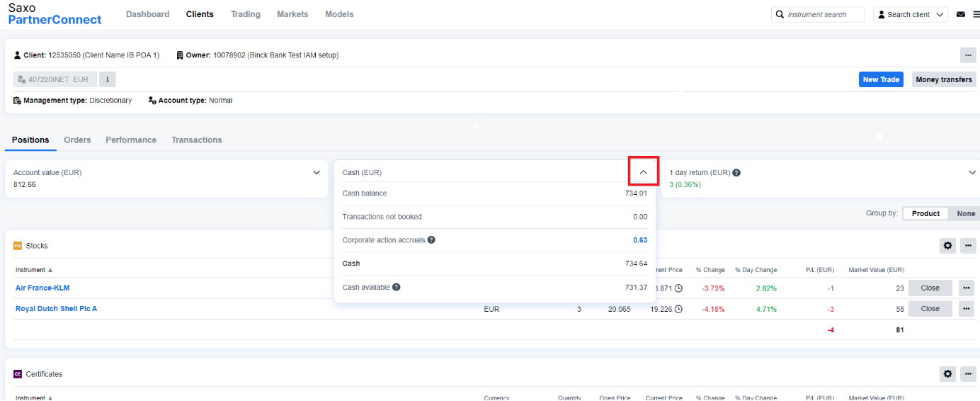Screen dimensions: 980x401
Task: Sort by Instrument column header in Stocks
Action: 34,270
